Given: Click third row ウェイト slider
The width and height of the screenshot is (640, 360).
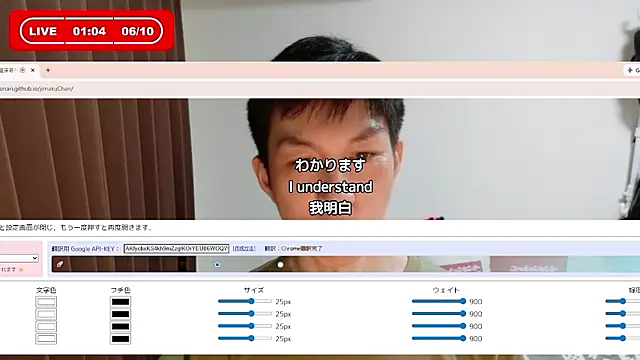Looking at the screenshot, I should (439, 326).
